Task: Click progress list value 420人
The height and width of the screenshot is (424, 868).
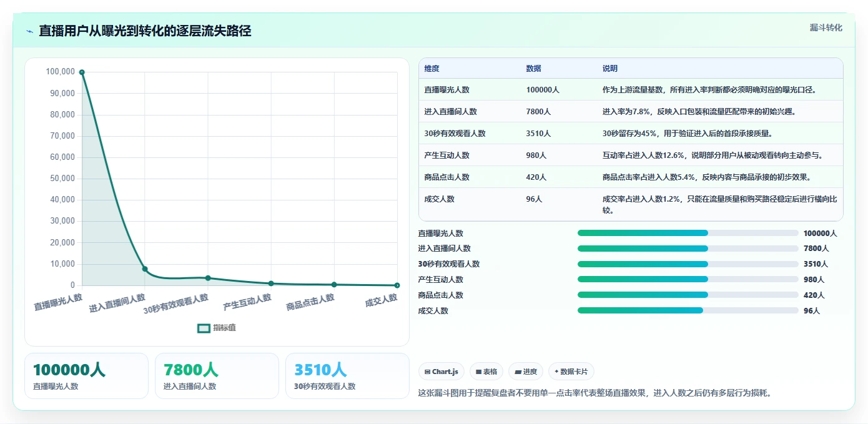Action: click(814, 295)
